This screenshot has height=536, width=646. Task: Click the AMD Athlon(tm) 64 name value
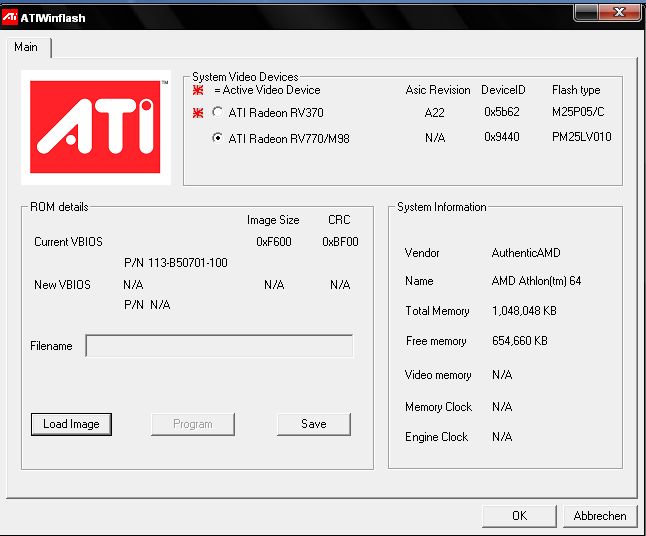tap(536, 281)
